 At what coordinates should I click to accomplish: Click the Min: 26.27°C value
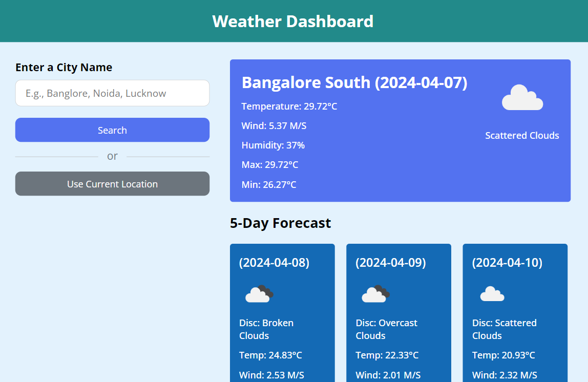pos(268,185)
